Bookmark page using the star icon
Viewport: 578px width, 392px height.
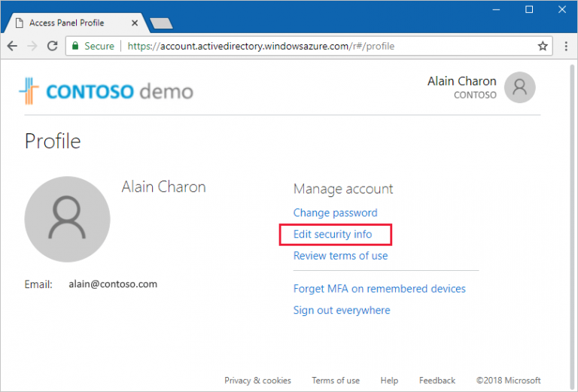tap(543, 46)
